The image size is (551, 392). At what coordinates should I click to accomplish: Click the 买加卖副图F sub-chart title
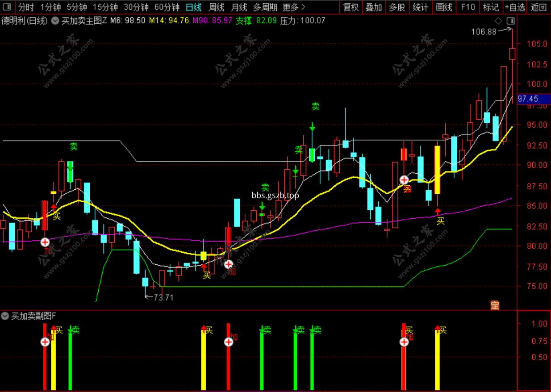33,316
